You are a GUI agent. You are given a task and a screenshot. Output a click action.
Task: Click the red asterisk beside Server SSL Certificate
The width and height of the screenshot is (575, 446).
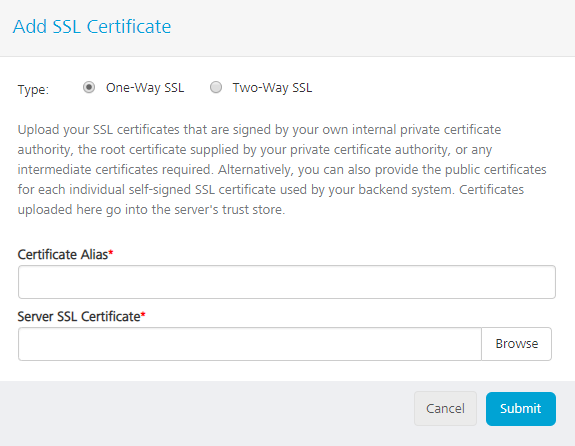(143, 315)
